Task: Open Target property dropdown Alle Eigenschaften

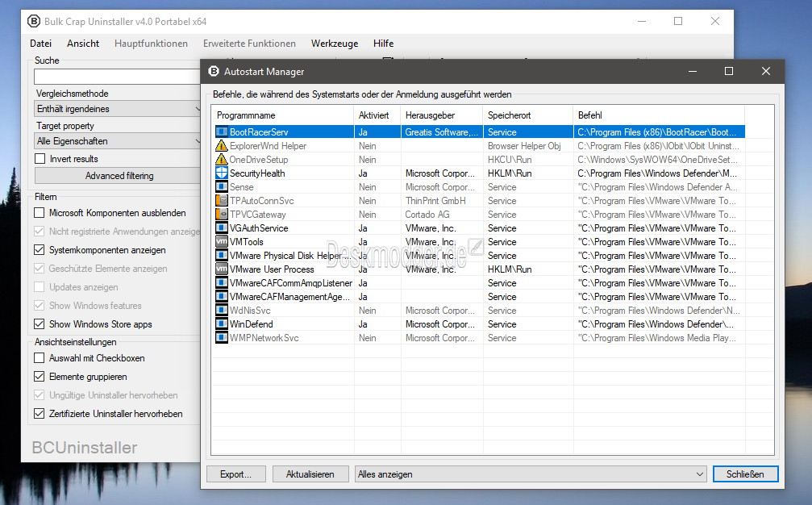Action: click(x=118, y=141)
